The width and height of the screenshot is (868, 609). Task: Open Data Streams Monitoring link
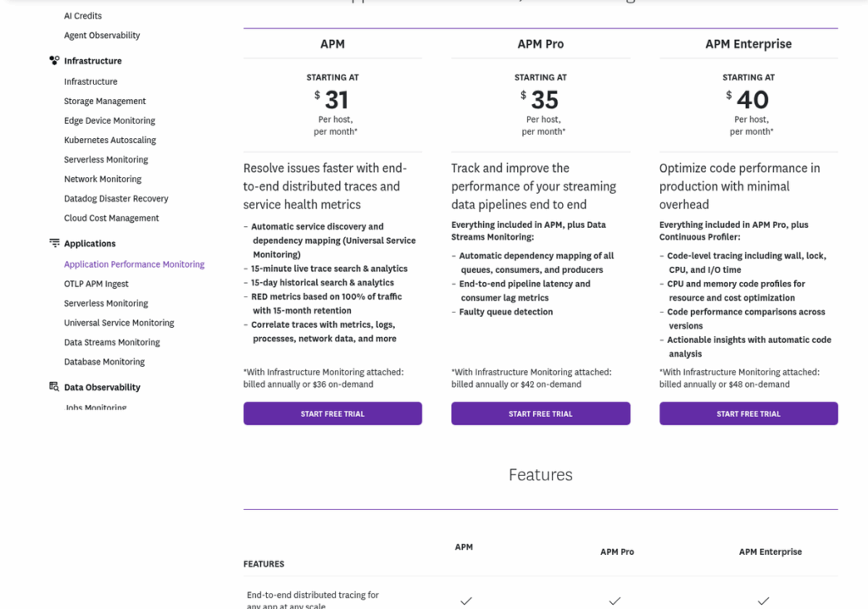pos(112,342)
